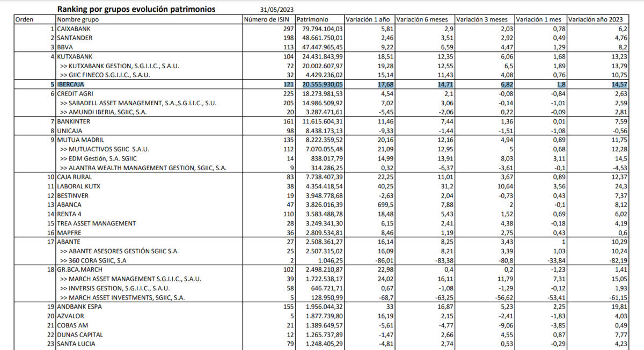Select the UNICAJA group name

(x=70, y=130)
